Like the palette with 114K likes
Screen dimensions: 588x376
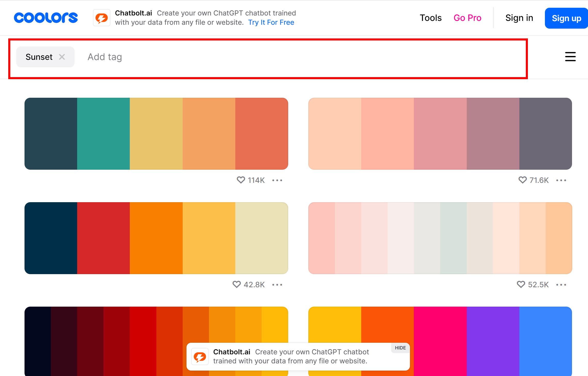pos(241,180)
